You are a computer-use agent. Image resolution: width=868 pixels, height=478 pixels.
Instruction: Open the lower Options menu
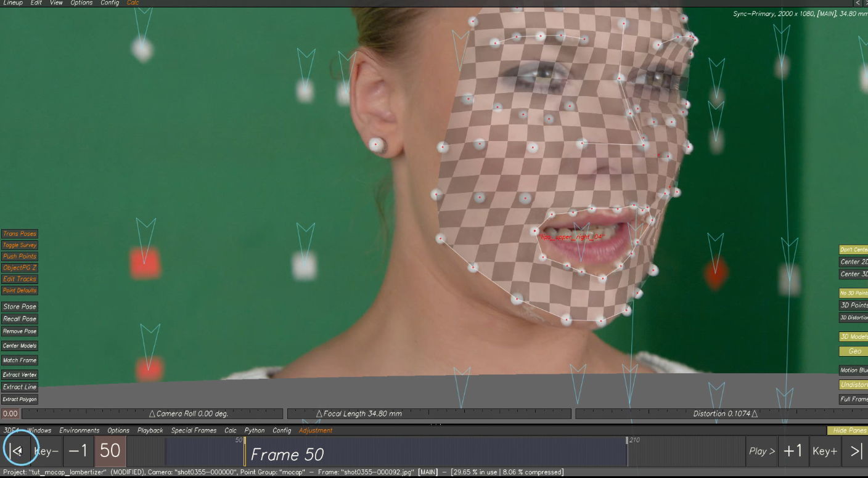pos(118,431)
